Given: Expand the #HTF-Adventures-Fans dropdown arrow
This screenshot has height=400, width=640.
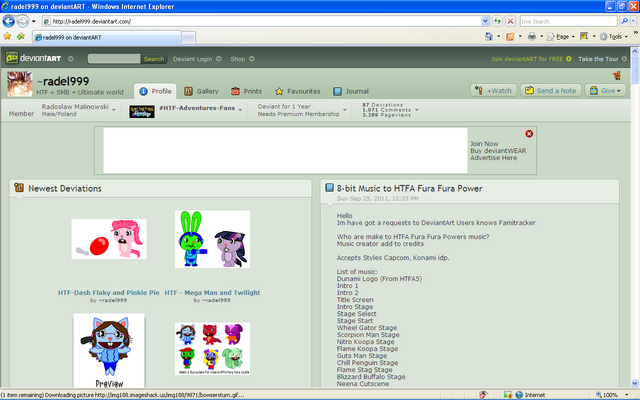Looking at the screenshot, I should pyautogui.click(x=240, y=110).
